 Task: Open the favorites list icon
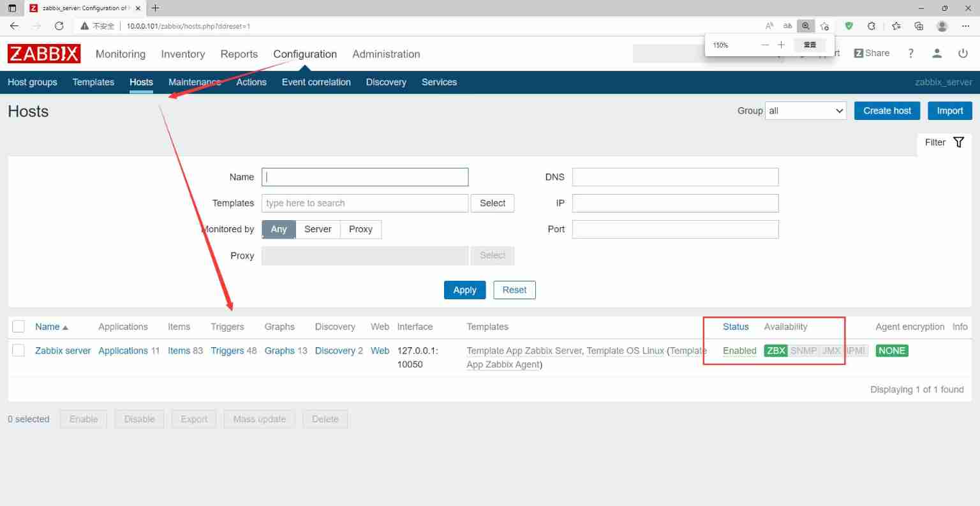coord(896,26)
